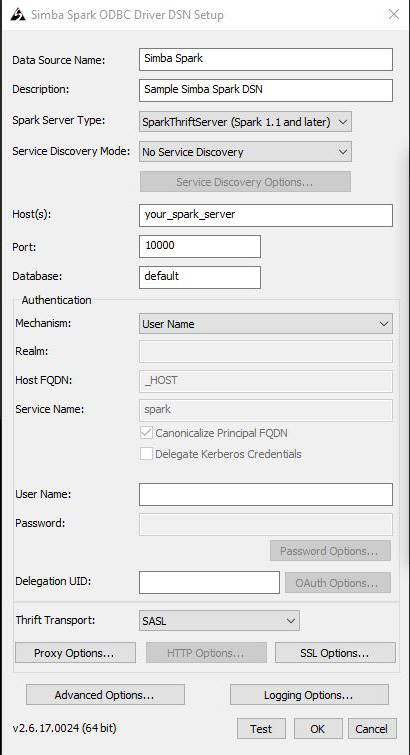
Task: Expand the Spark Server Type dropdown
Action: point(245,122)
